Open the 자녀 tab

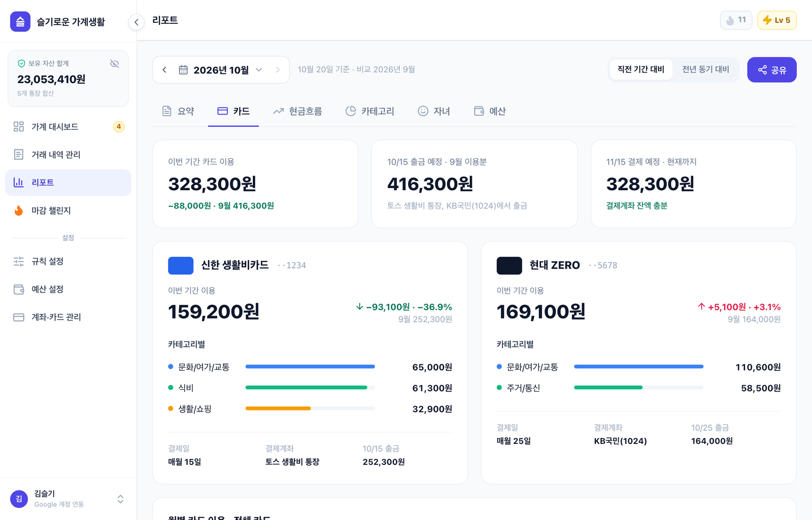point(434,111)
